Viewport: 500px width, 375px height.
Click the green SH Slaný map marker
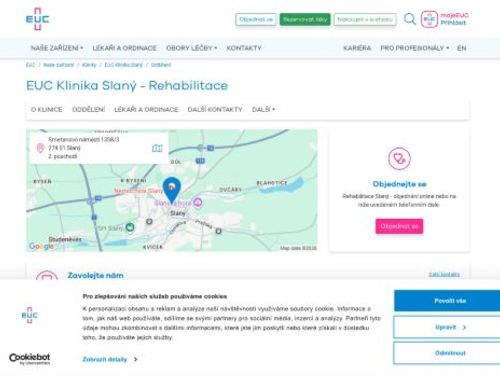(130, 227)
